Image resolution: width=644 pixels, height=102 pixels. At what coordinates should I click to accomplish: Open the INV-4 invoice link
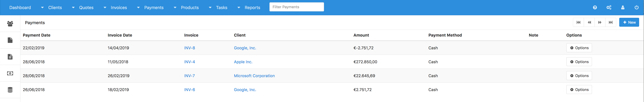(189, 62)
